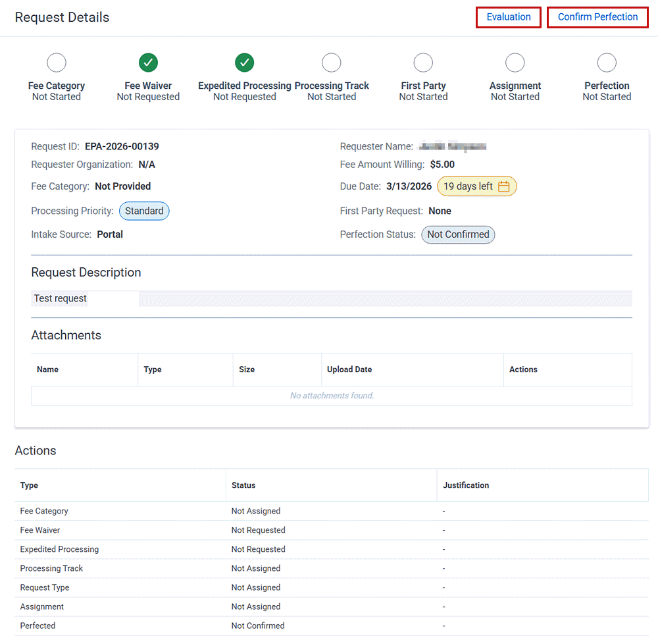Click the Fee Category progress circle
658x644 pixels.
pyautogui.click(x=56, y=62)
